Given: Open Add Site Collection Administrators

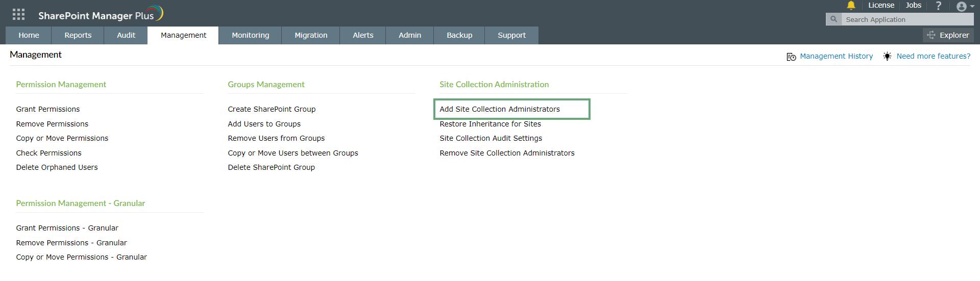Looking at the screenshot, I should (500, 109).
